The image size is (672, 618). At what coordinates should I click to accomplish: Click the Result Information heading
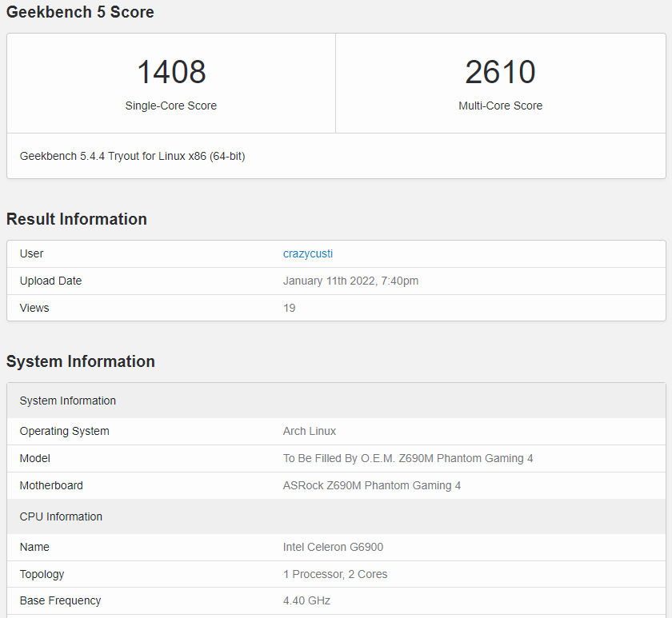[x=77, y=219]
